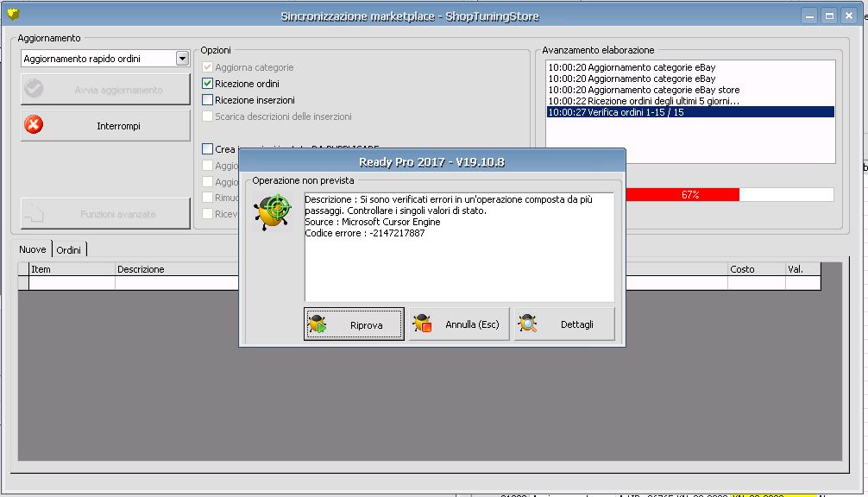Switch to the Ordini tab
Viewport: 868px width, 497px height.
coord(69,250)
